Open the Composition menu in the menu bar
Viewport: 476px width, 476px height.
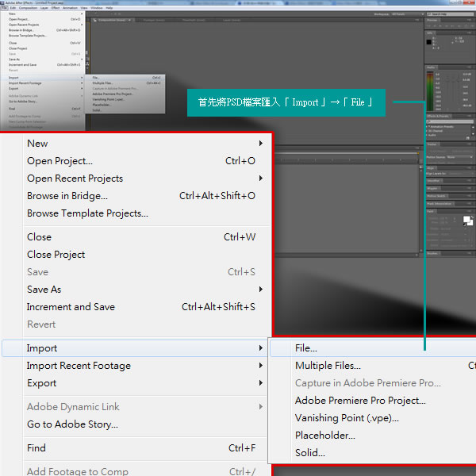(x=28, y=8)
